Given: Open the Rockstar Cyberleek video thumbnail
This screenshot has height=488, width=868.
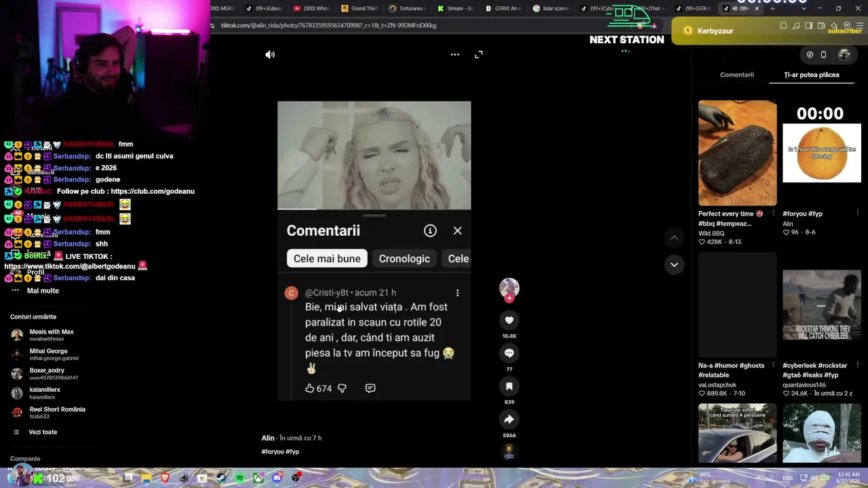Looking at the screenshot, I should (822, 305).
